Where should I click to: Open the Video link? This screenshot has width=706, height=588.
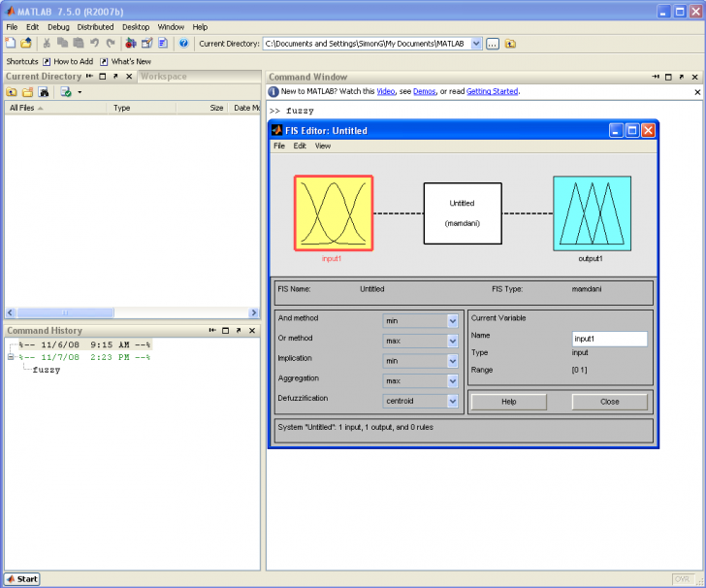pos(385,91)
